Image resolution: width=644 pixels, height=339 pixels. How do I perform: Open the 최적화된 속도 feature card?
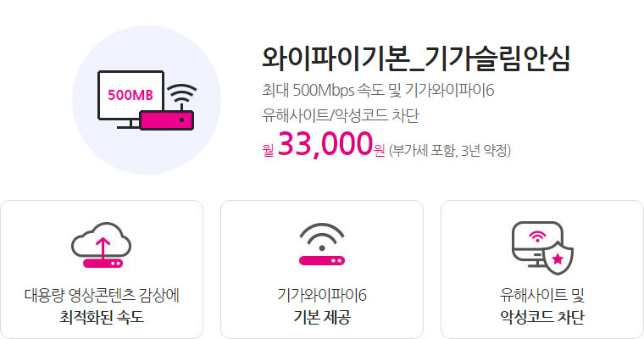(102, 270)
